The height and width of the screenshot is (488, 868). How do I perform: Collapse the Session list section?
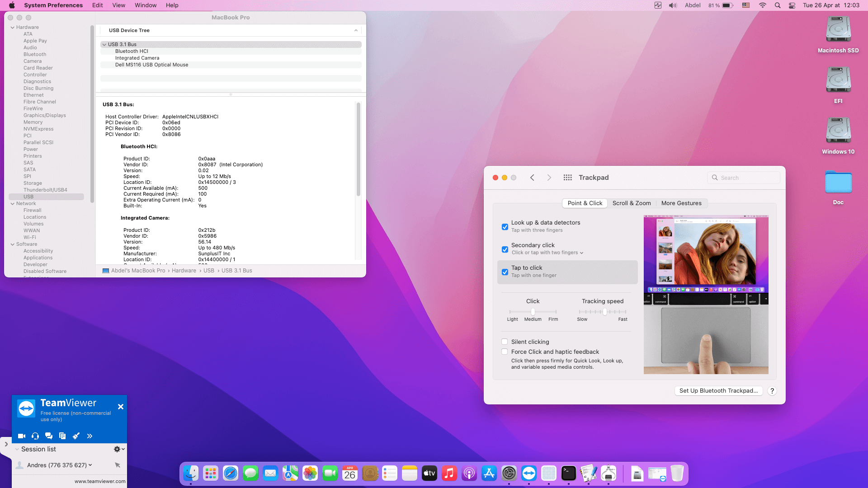pos(17,449)
